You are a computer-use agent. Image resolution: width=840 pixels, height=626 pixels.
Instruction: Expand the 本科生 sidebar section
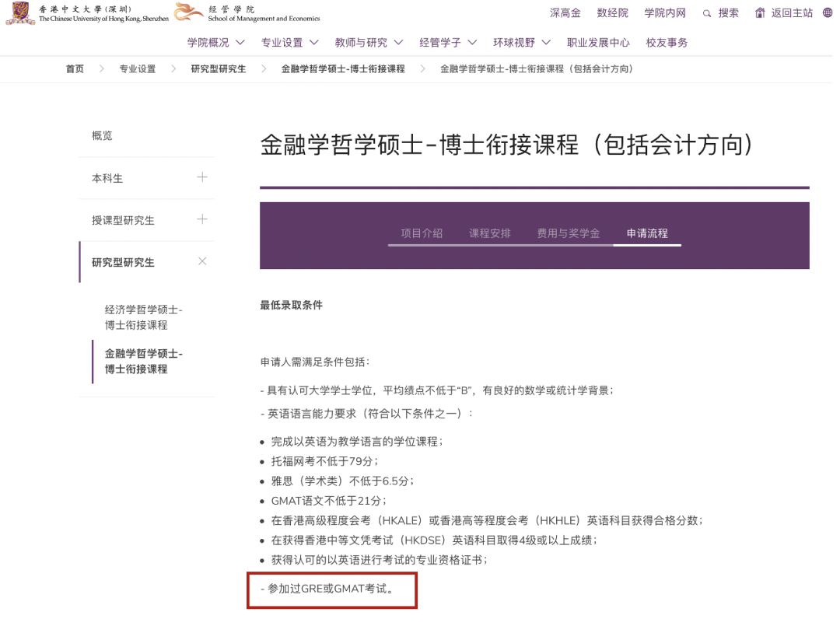coord(202,177)
